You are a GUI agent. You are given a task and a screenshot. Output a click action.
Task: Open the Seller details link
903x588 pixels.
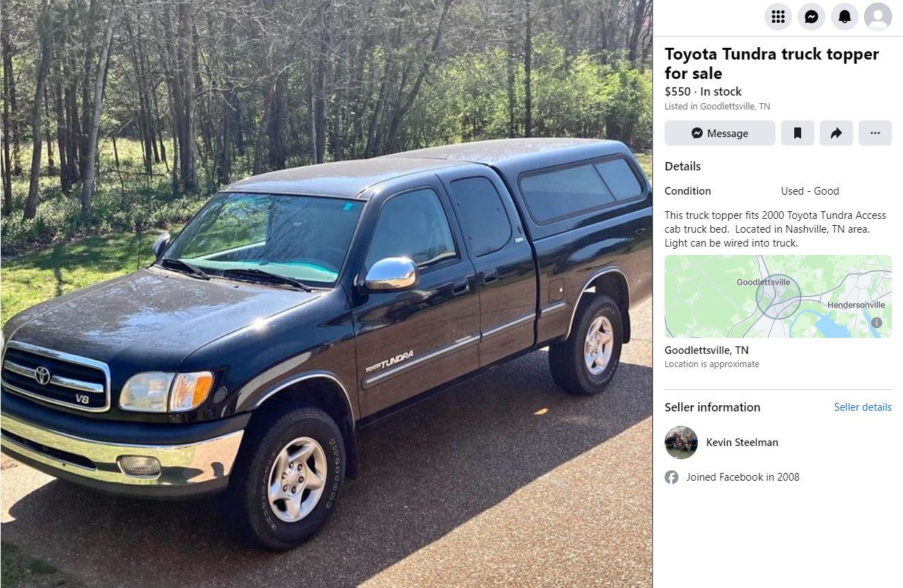pyautogui.click(x=863, y=407)
